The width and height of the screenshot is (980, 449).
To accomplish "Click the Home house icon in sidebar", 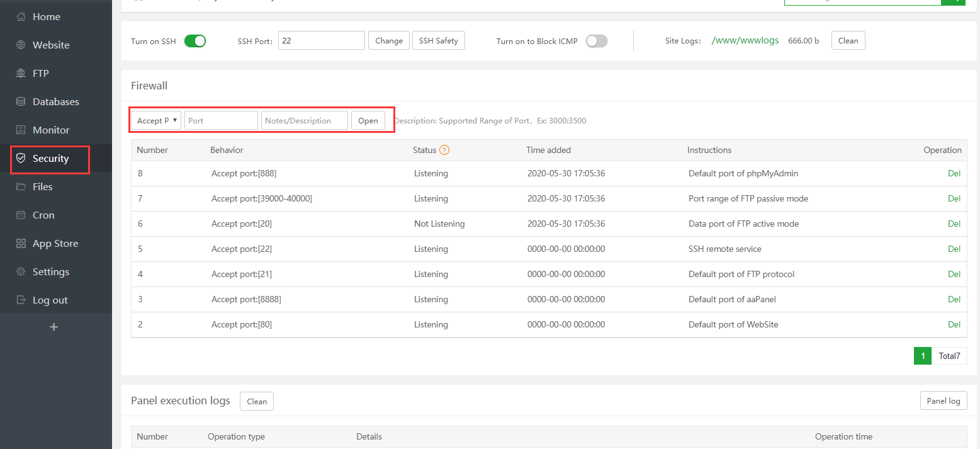I will tap(21, 17).
